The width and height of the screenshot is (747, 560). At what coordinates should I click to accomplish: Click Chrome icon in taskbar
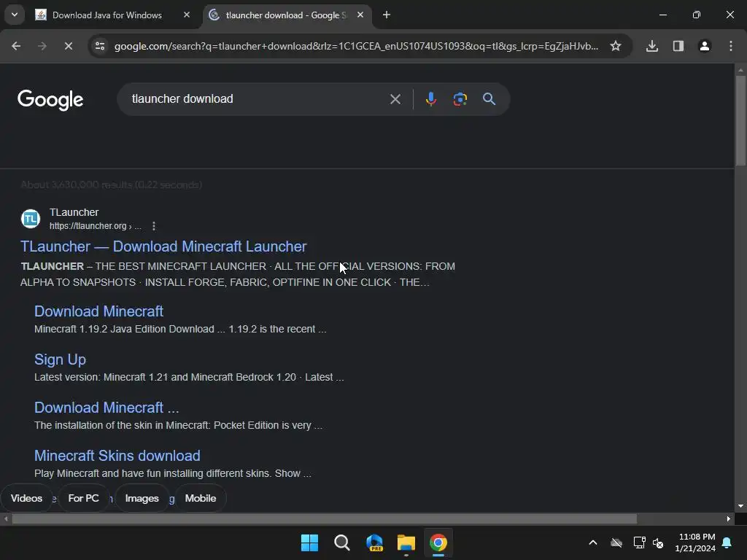438,542
